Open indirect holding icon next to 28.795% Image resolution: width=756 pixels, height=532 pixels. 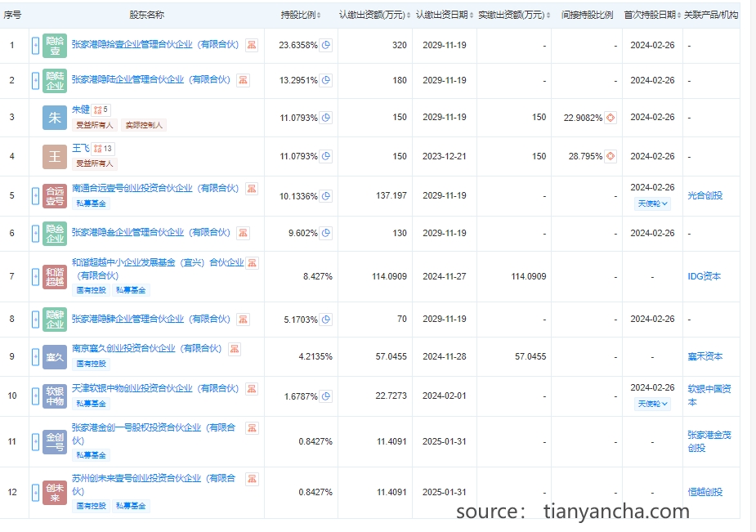[x=610, y=156]
